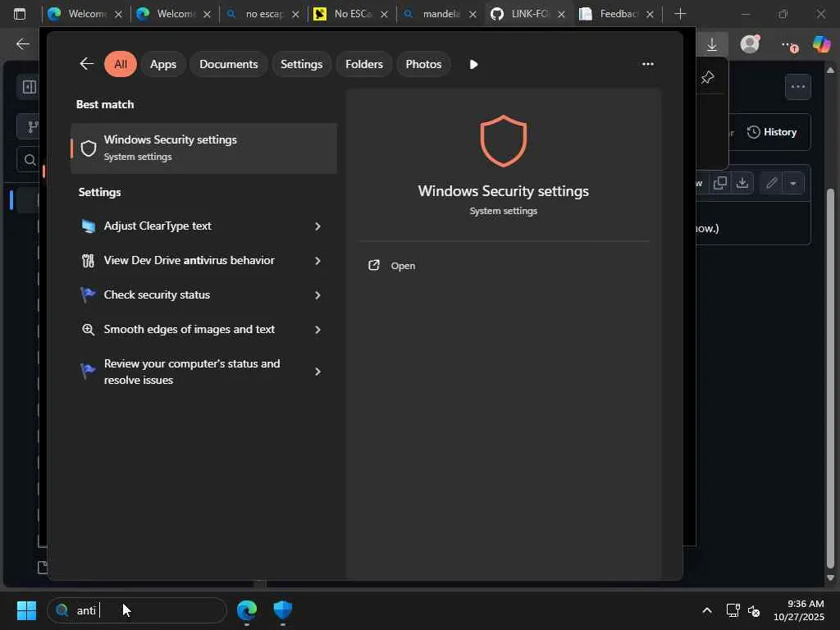Switch to the Apps filter
Image resolution: width=840 pixels, height=630 pixels.
pyautogui.click(x=163, y=64)
